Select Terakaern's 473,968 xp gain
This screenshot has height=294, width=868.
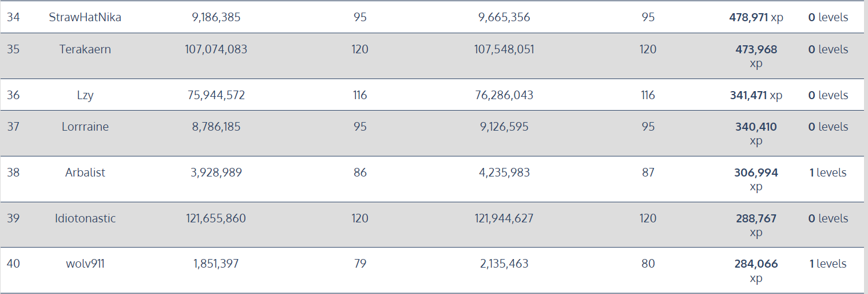pos(756,56)
